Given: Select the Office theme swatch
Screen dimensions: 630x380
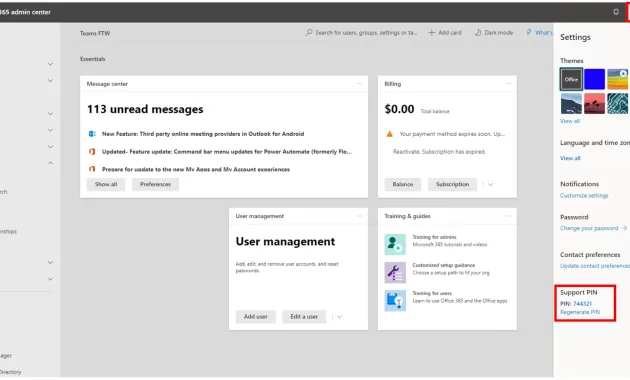Looking at the screenshot, I should coord(571,79).
